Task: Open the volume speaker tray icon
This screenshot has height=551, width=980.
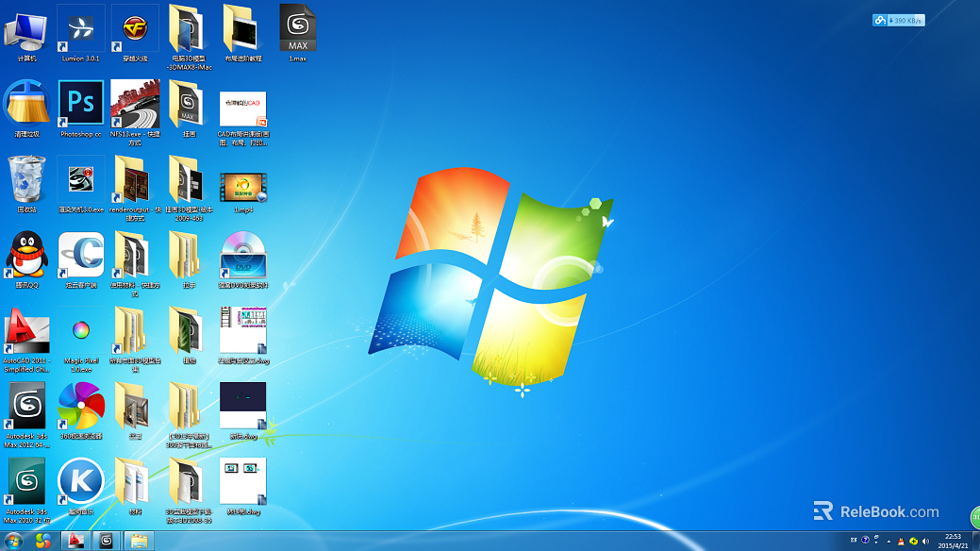Action: tap(925, 542)
